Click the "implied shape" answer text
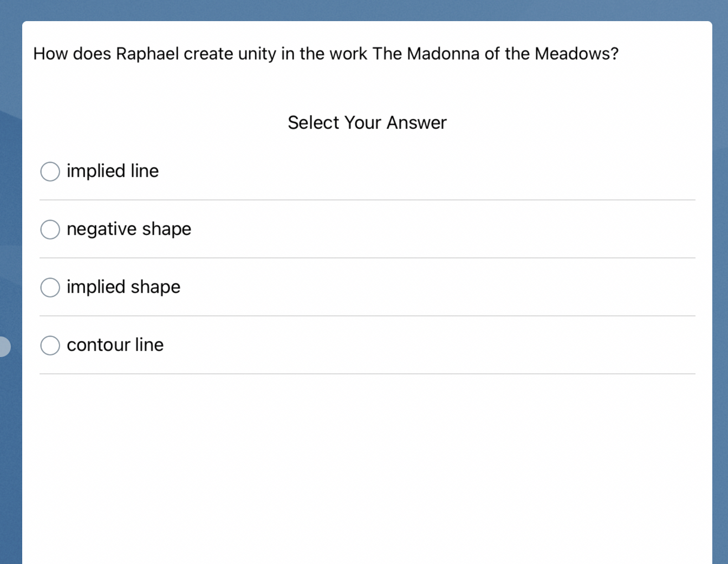Image resolution: width=728 pixels, height=564 pixels. point(123,287)
